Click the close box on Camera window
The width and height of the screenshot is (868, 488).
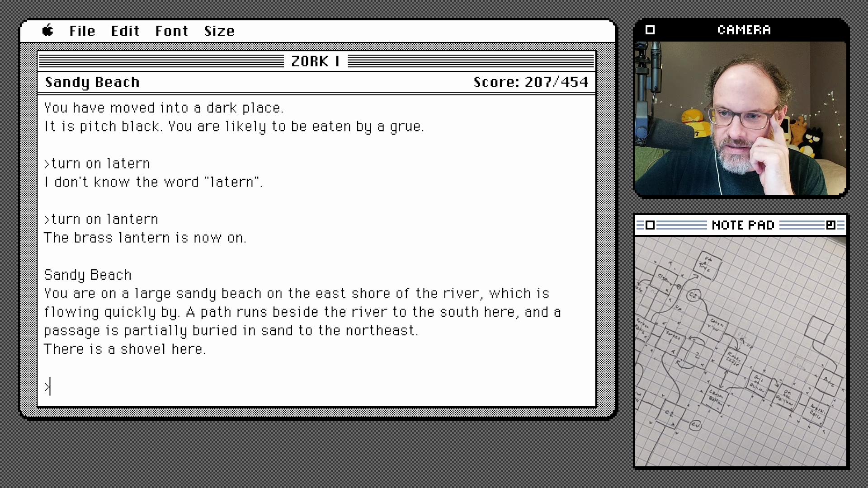pyautogui.click(x=650, y=30)
